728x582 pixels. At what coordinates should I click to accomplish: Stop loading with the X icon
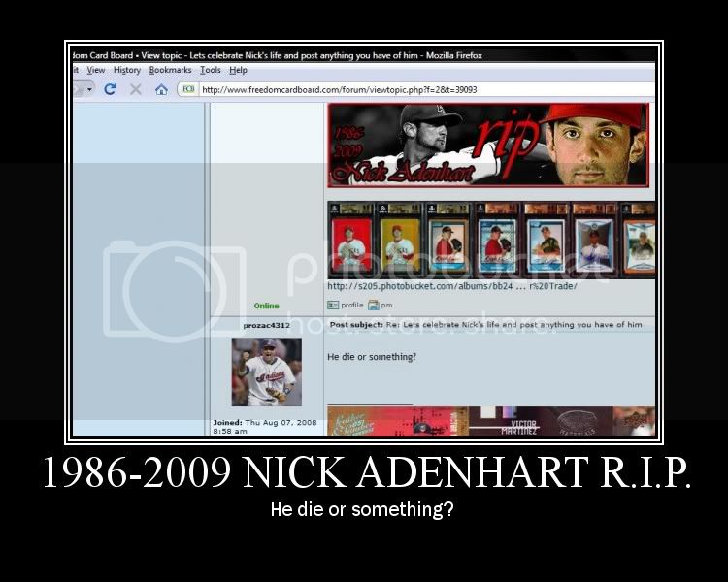[x=136, y=89]
